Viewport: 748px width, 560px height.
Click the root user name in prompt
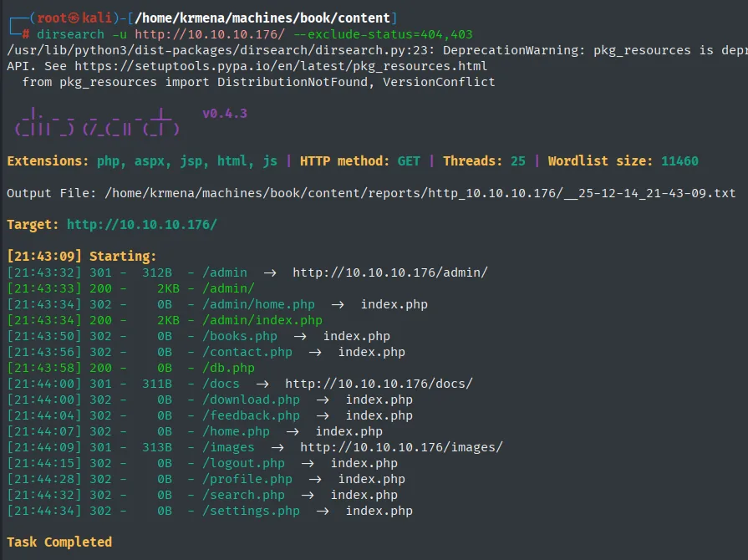(x=52, y=18)
